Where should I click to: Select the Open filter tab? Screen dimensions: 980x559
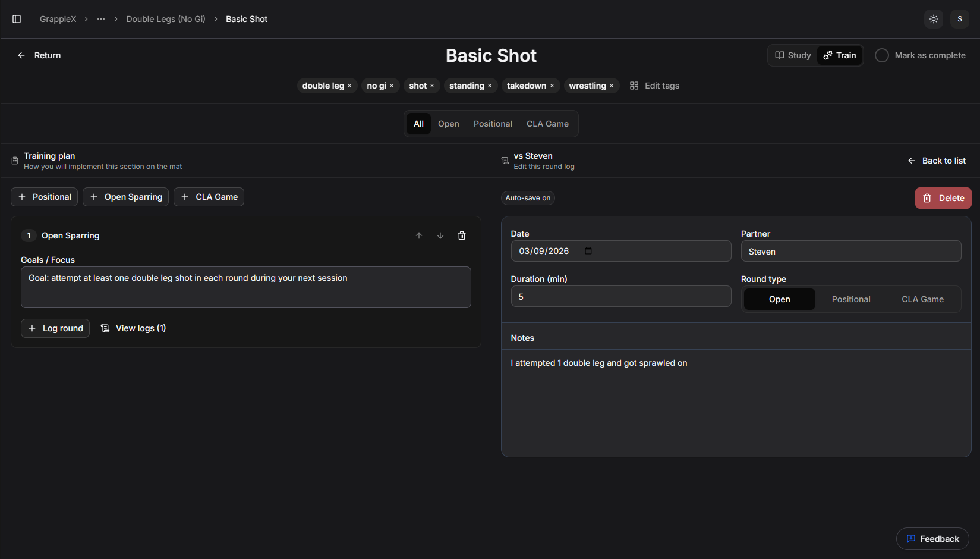pos(449,124)
